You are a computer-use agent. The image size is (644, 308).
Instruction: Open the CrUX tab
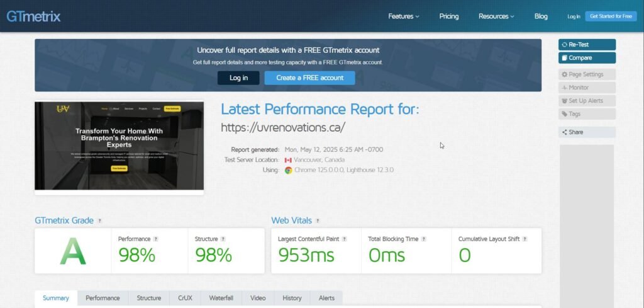click(x=185, y=298)
